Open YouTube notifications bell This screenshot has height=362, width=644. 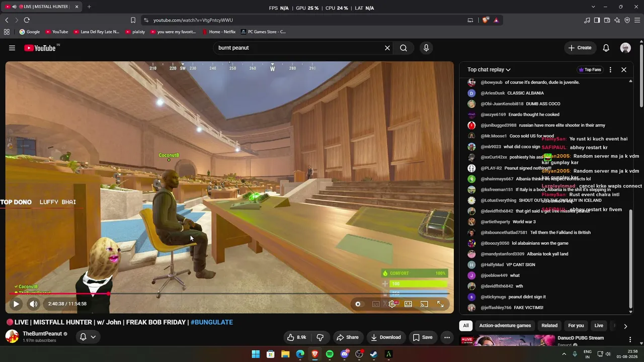point(606,48)
